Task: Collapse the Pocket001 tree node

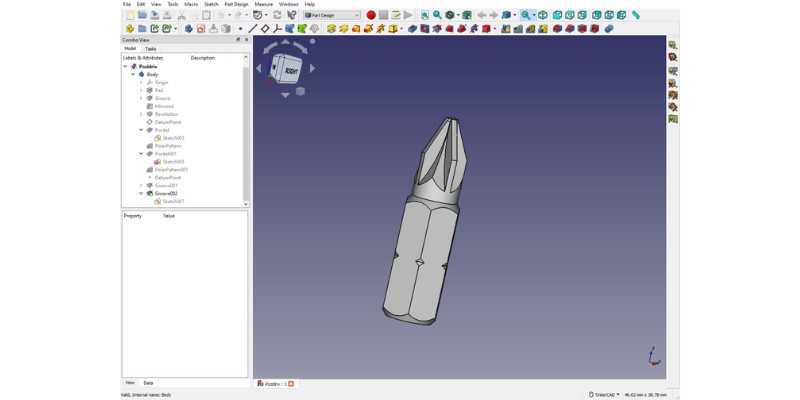Action: click(x=141, y=154)
